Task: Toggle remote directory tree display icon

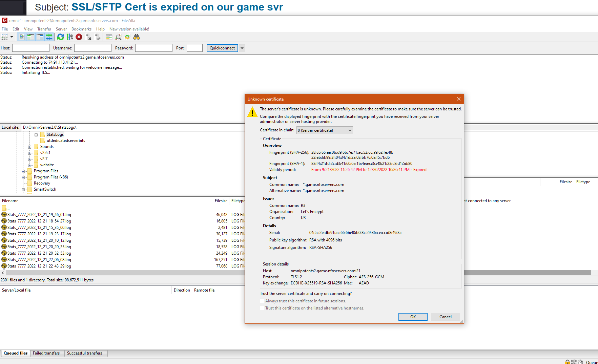Action: [x=40, y=37]
